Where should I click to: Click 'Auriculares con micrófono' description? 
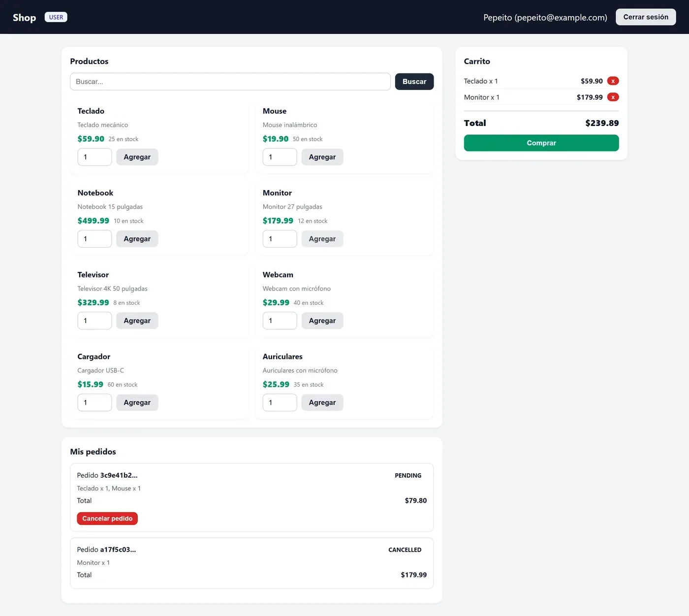point(300,370)
